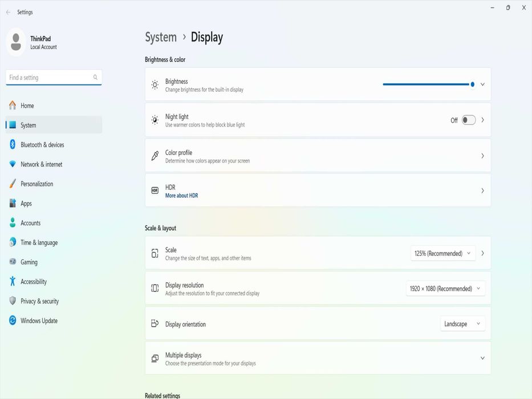Screen dimensions: 532x399
Task: Click the Time & language globe icon
Action: click(x=13, y=242)
